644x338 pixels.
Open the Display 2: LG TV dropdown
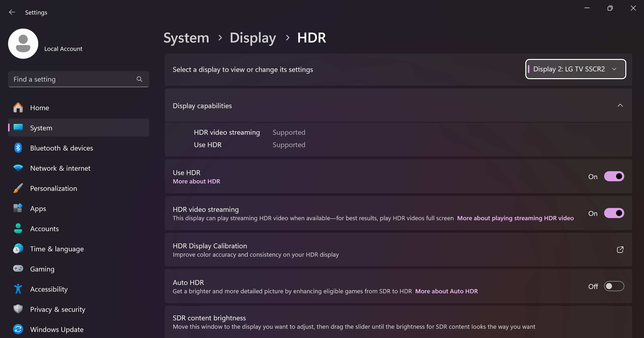[575, 69]
